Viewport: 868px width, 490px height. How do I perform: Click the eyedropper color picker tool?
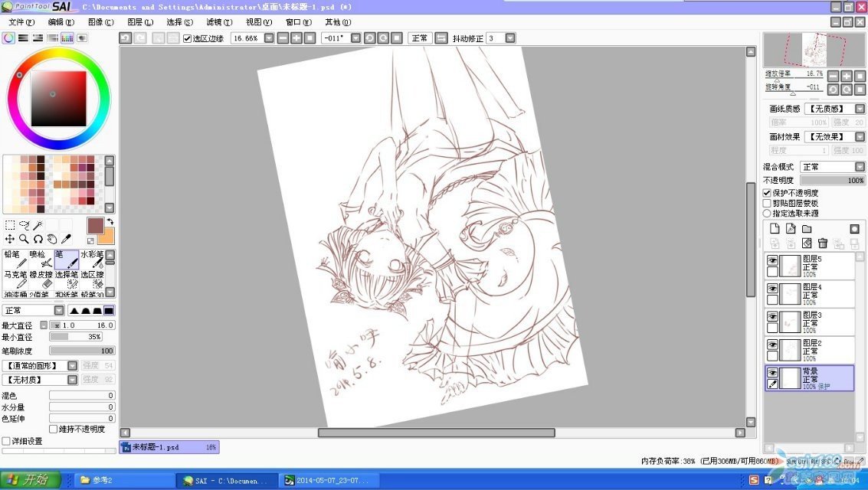[x=66, y=239]
